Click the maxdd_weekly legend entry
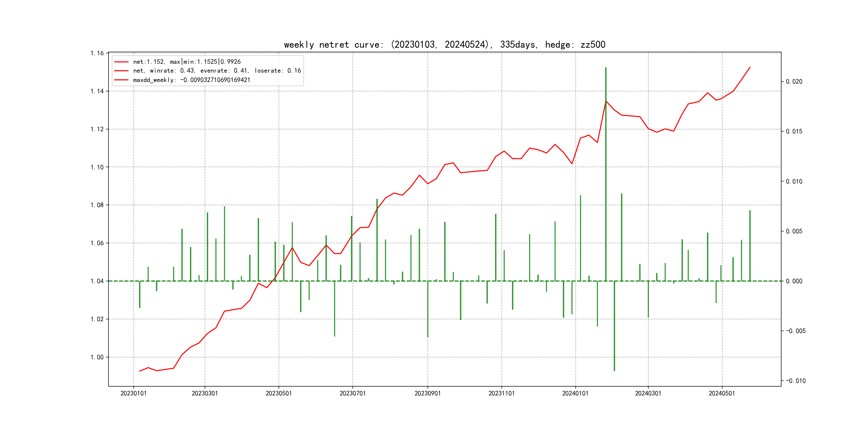 [x=191, y=80]
